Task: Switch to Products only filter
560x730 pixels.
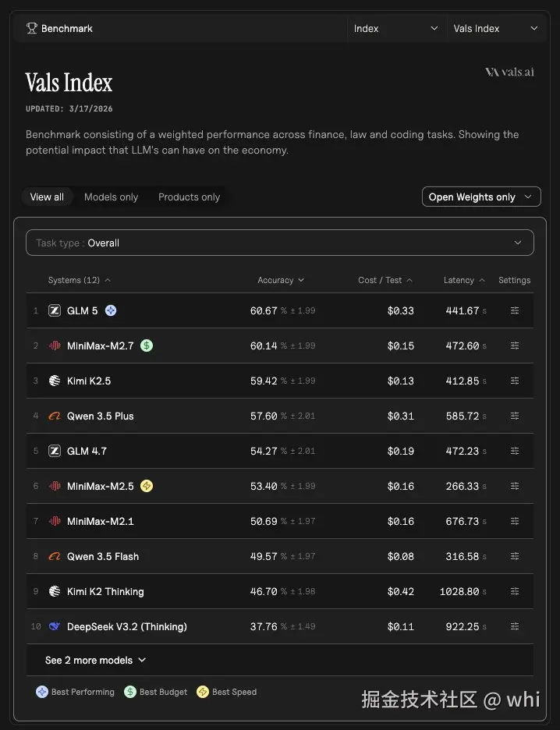Action: (189, 197)
